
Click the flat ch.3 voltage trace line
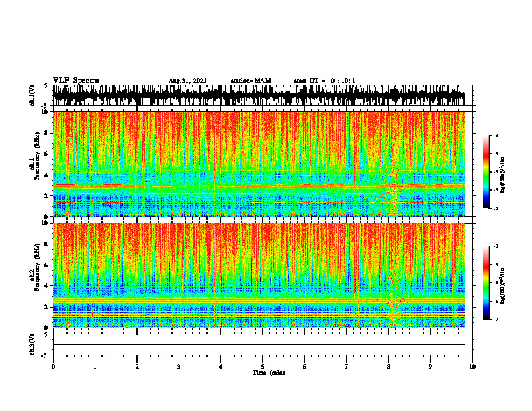(259, 345)
